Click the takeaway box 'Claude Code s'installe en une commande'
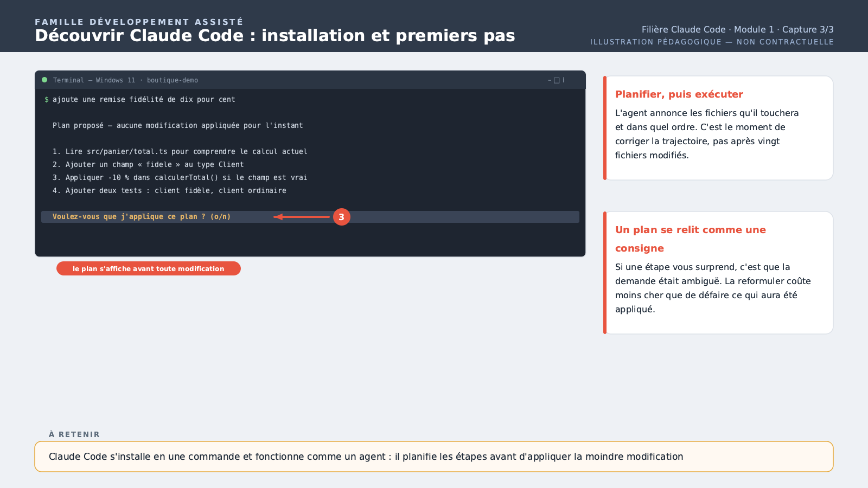 pyautogui.click(x=434, y=457)
